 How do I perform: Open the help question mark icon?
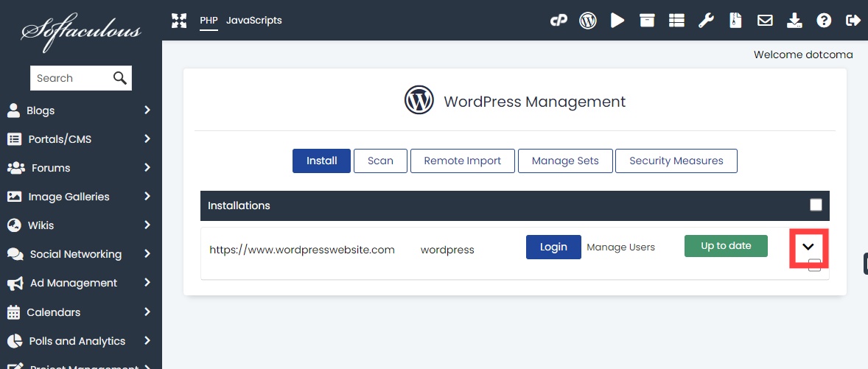pos(824,21)
